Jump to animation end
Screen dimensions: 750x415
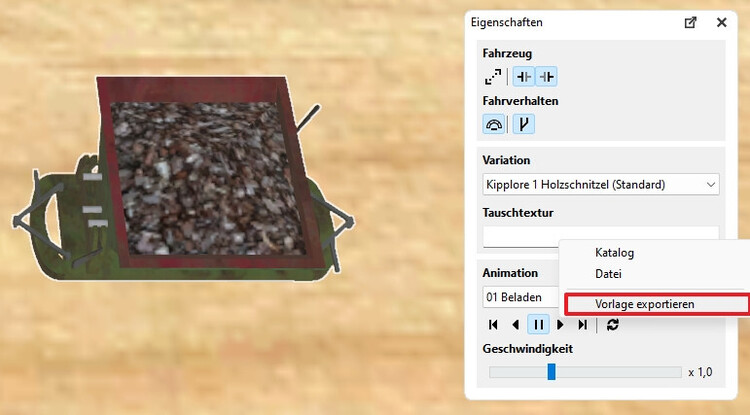click(583, 325)
